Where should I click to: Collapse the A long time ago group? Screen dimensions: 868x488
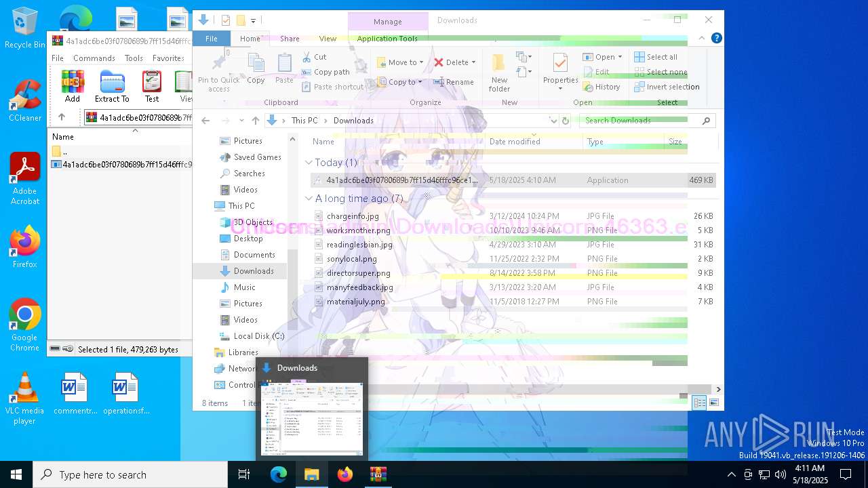[x=309, y=199]
